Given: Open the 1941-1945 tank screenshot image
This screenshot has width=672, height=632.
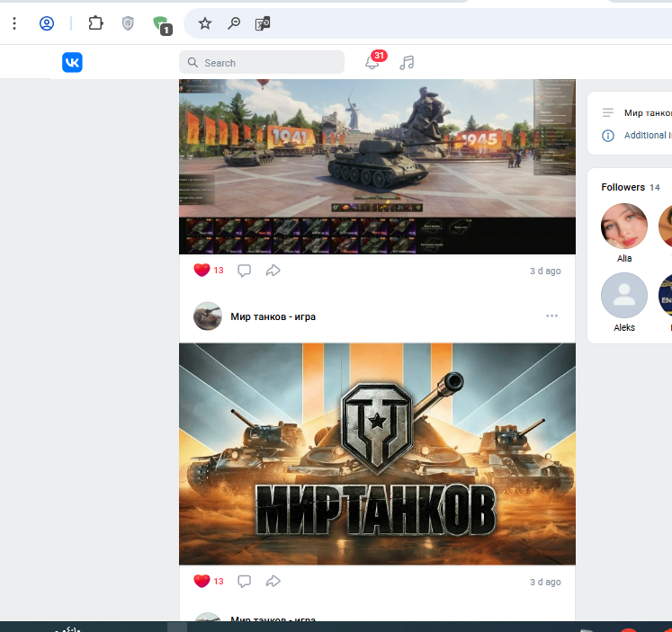Looking at the screenshot, I should pos(377,167).
